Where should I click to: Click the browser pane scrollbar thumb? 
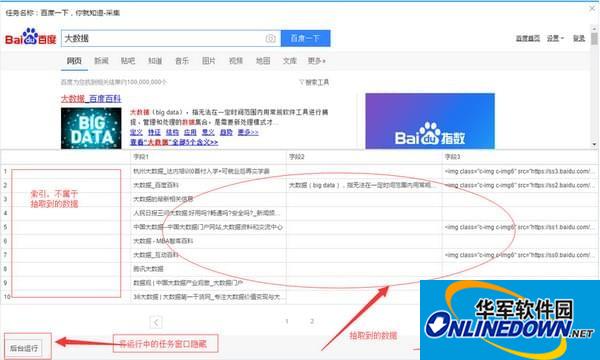[594, 39]
